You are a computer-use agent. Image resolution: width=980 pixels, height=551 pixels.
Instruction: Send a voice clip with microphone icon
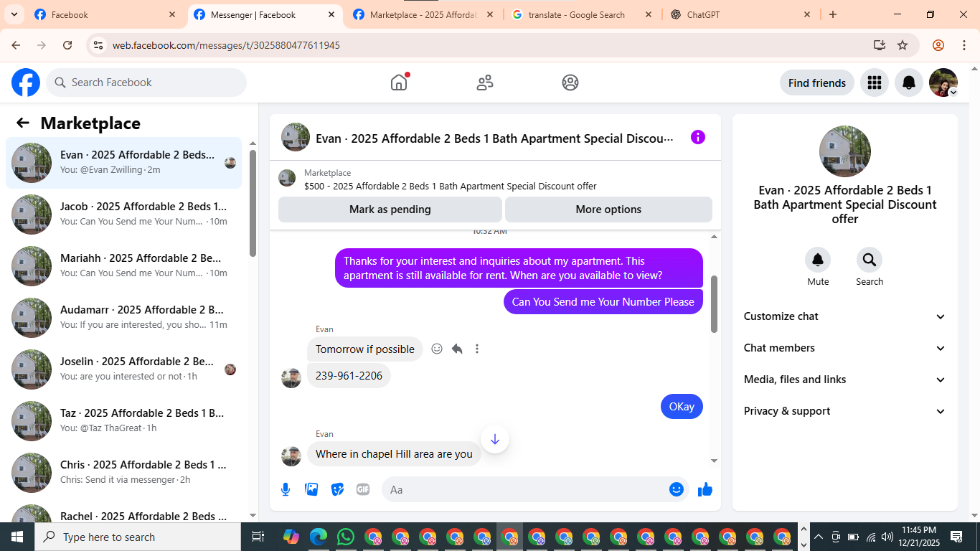pyautogui.click(x=286, y=489)
